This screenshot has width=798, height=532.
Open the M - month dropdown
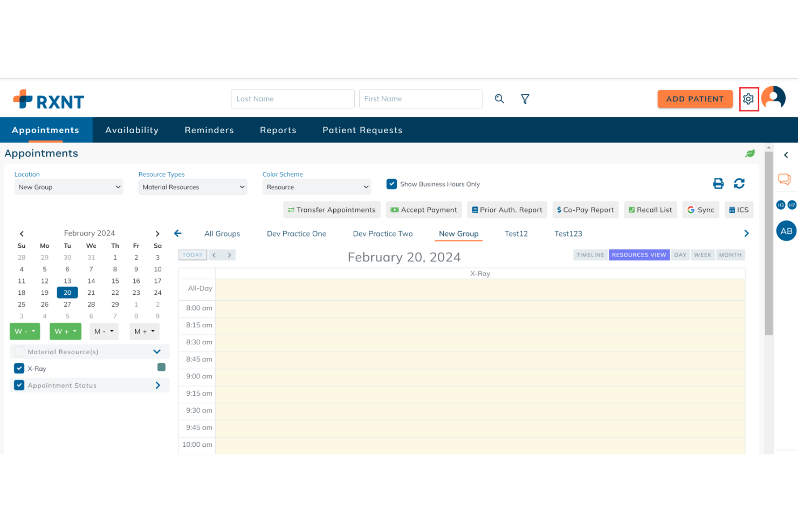104,331
